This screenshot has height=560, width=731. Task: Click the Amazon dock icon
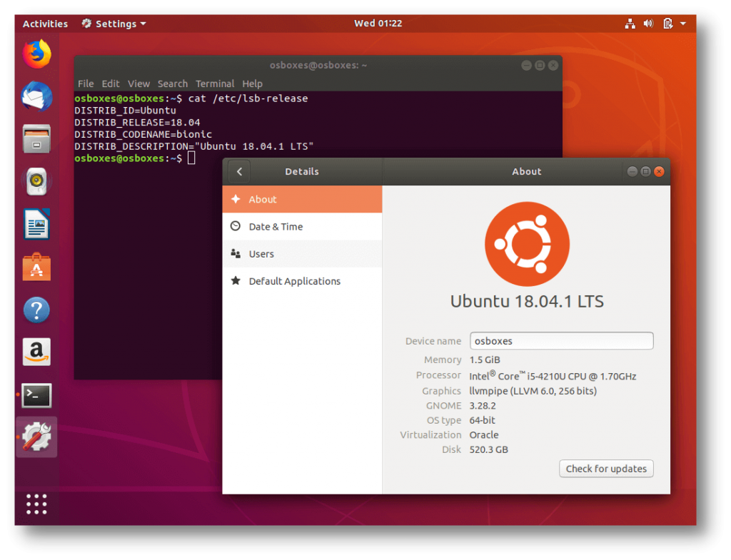point(36,352)
